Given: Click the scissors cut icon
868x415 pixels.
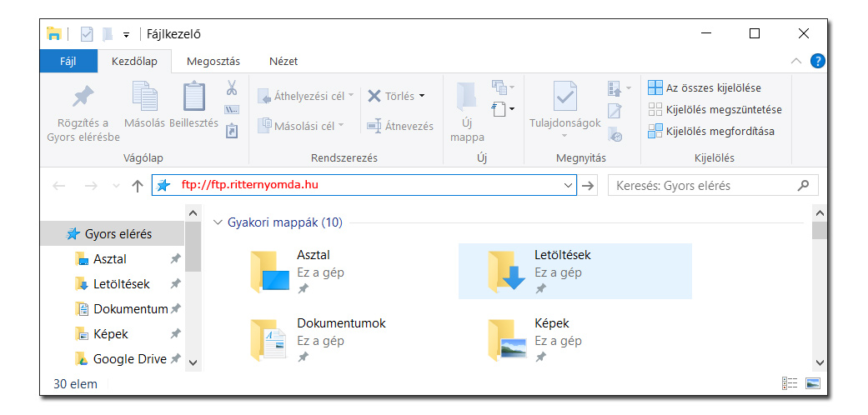Looking at the screenshot, I should point(232,87).
